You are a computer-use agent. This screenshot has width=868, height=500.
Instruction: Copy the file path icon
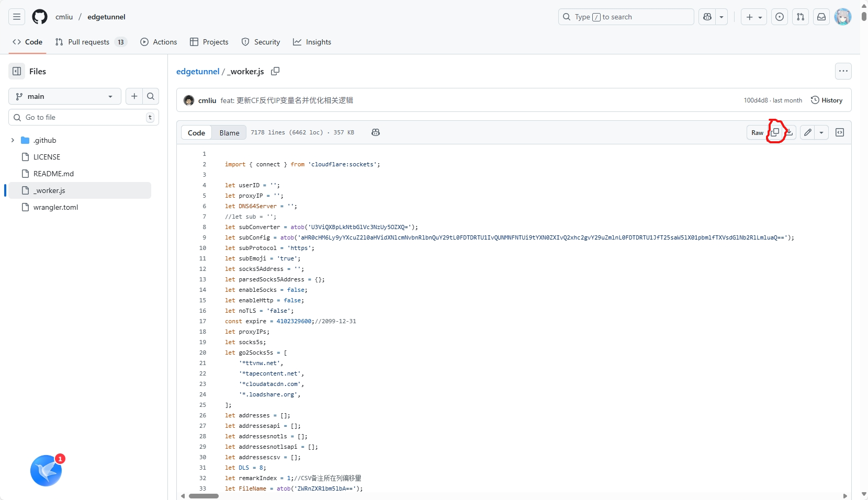(275, 71)
